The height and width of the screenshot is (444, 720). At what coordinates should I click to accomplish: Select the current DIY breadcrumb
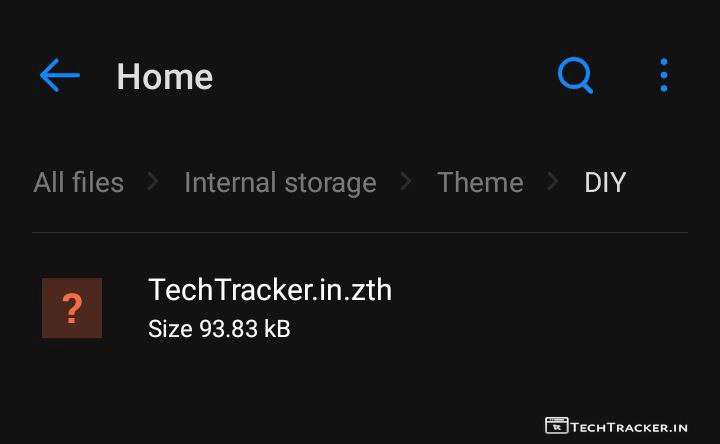605,182
